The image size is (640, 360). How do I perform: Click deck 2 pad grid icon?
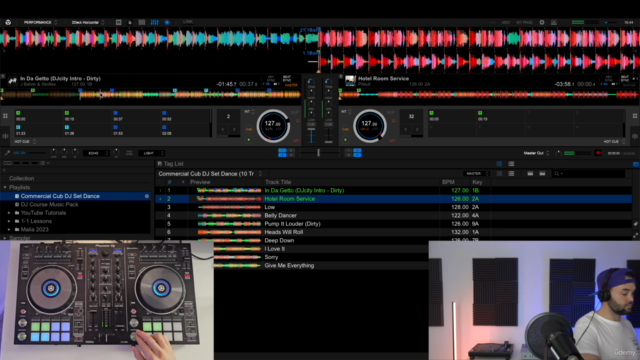[635, 116]
